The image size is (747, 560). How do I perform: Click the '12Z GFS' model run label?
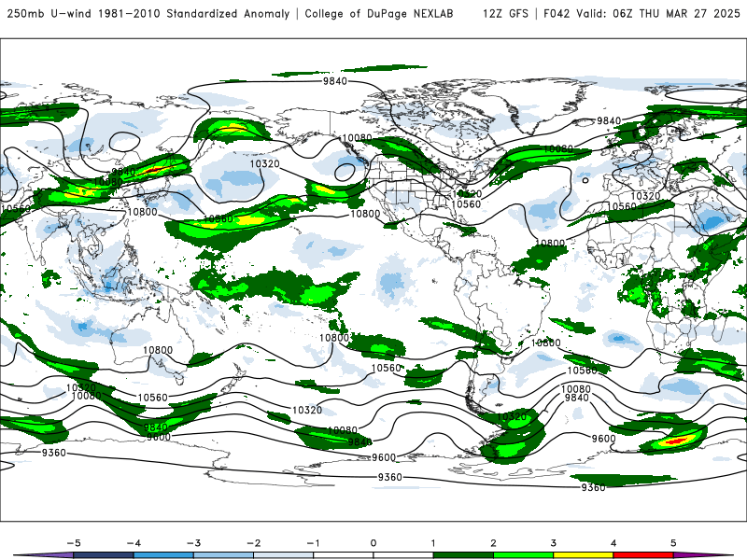coord(505,13)
